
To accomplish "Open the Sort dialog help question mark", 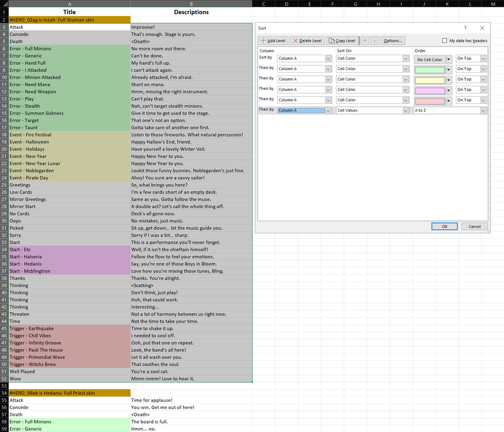I will [465, 28].
